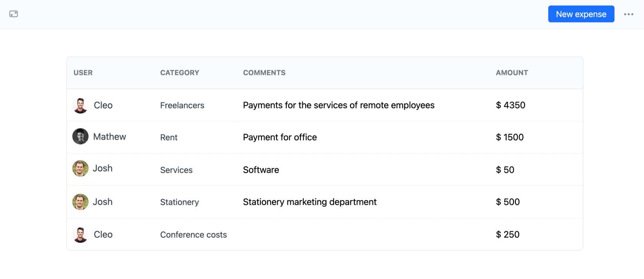Select the Freelancers category cell

pos(182,105)
